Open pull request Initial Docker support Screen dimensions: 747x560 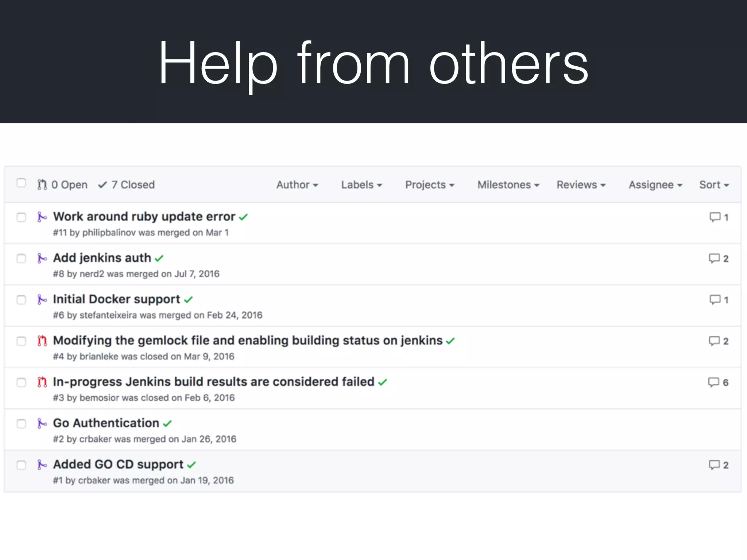coord(117,299)
